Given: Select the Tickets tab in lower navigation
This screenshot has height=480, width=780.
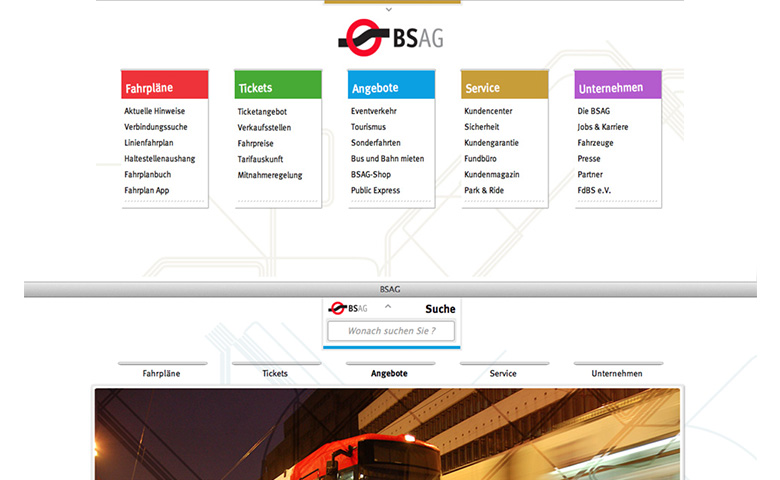Looking at the screenshot, I should tap(275, 373).
